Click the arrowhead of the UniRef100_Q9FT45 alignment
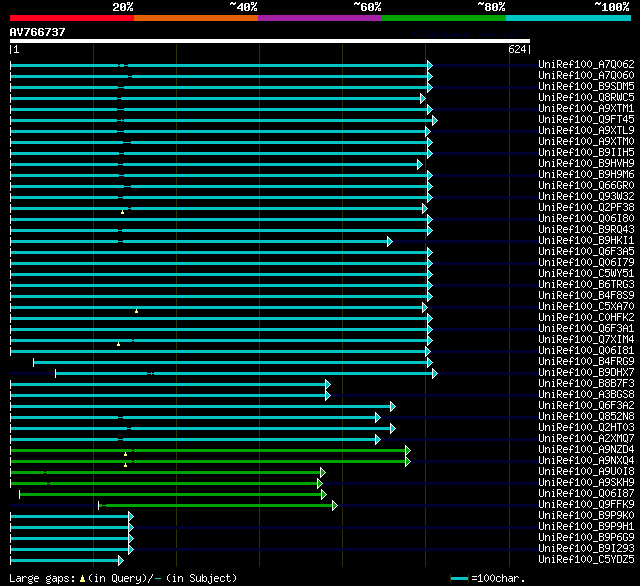The width and height of the screenshot is (640, 586). pyautogui.click(x=435, y=120)
